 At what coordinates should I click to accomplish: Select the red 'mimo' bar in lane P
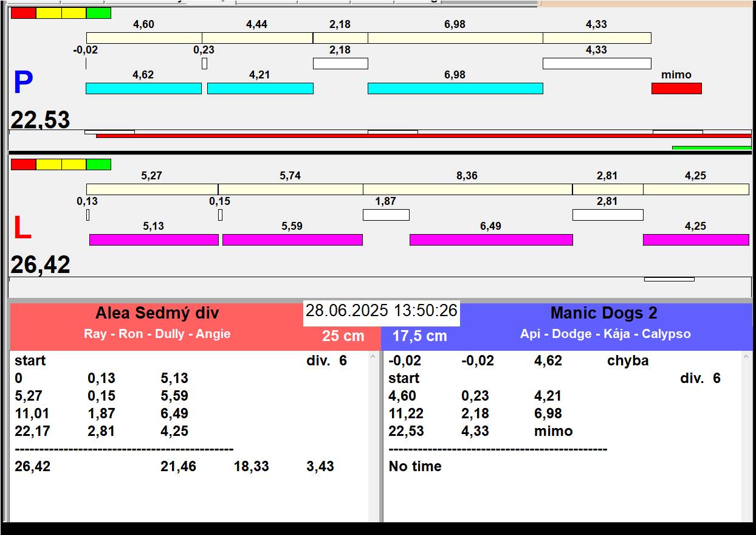(676, 89)
